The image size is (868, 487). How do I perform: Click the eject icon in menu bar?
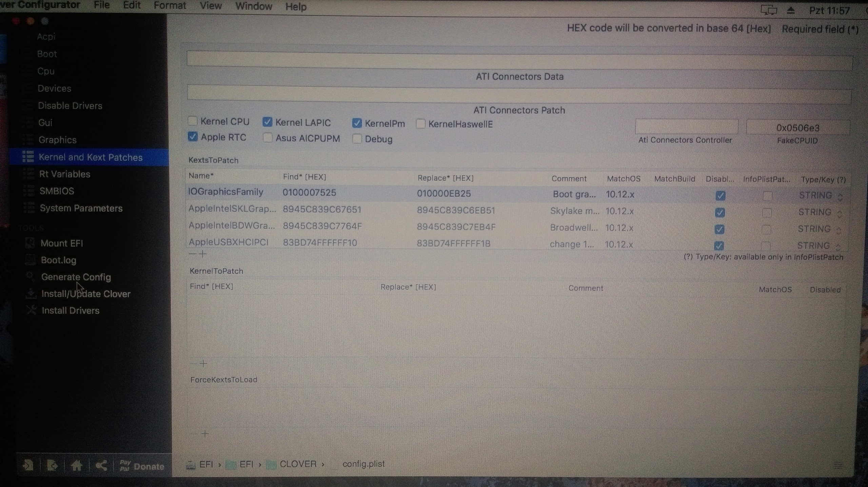click(791, 11)
